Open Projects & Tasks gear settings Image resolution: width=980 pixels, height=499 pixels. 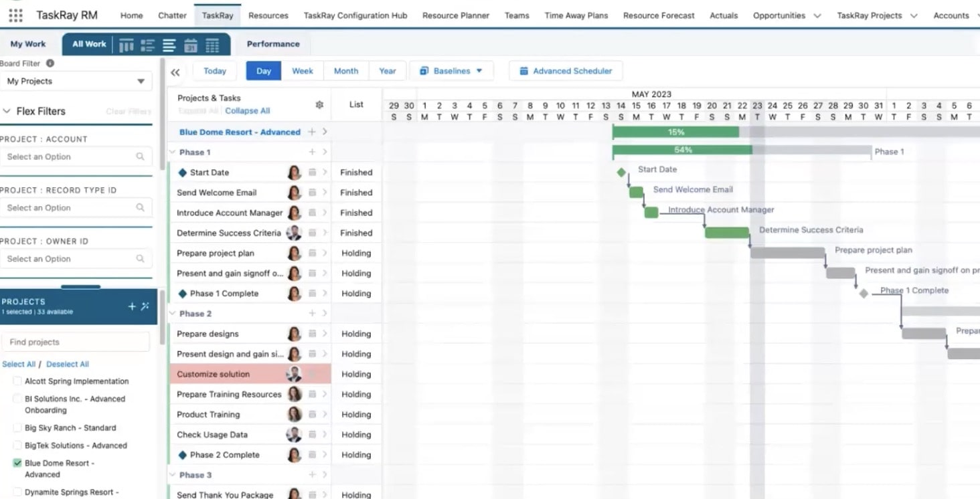pyautogui.click(x=319, y=104)
